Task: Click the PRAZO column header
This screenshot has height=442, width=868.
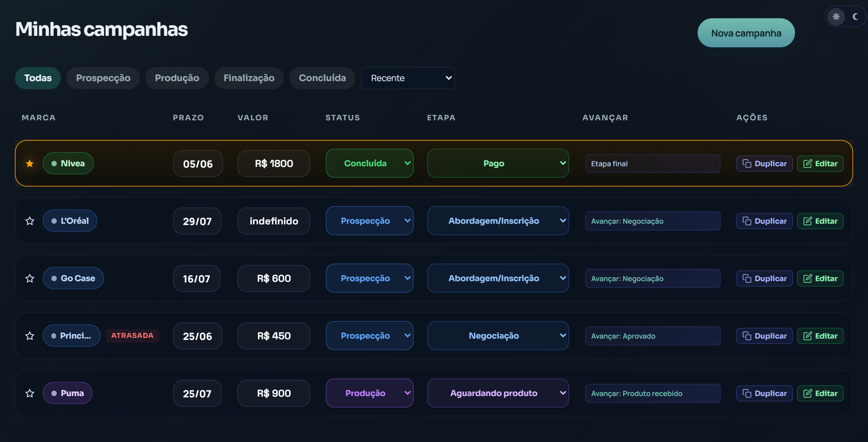Action: coord(188,118)
